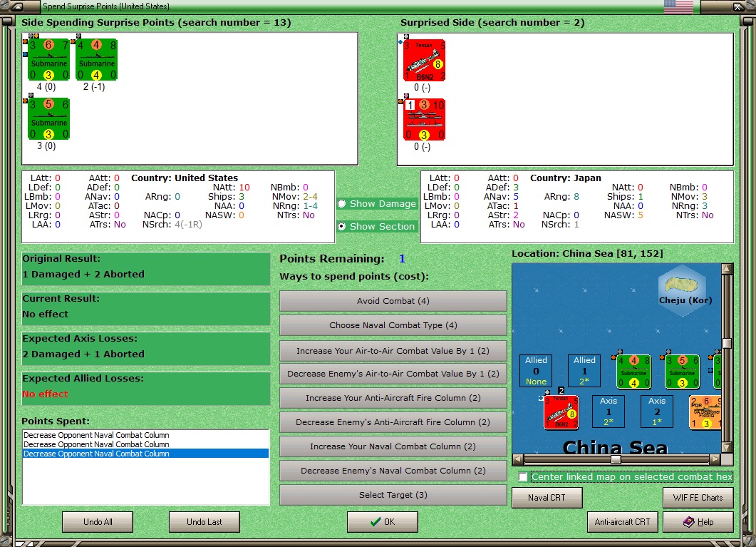Open WIF FE Charts
Image resolution: width=756 pixels, height=547 pixels.
pos(698,498)
